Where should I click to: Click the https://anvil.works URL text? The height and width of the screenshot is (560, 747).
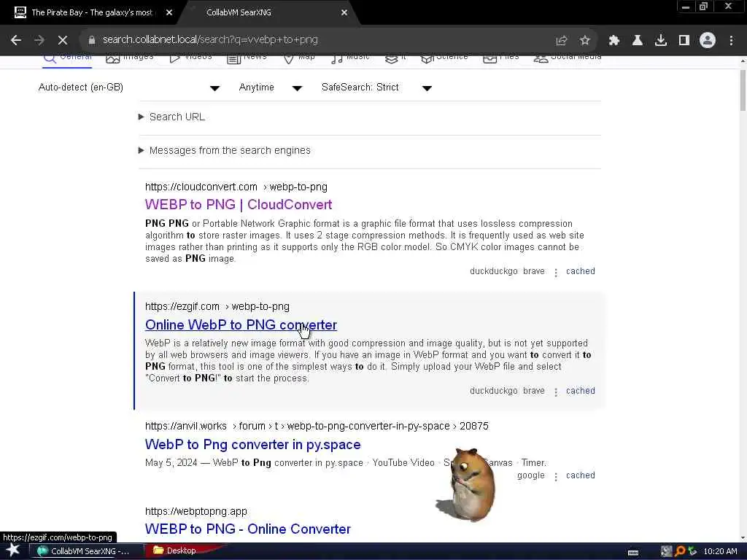click(x=186, y=426)
